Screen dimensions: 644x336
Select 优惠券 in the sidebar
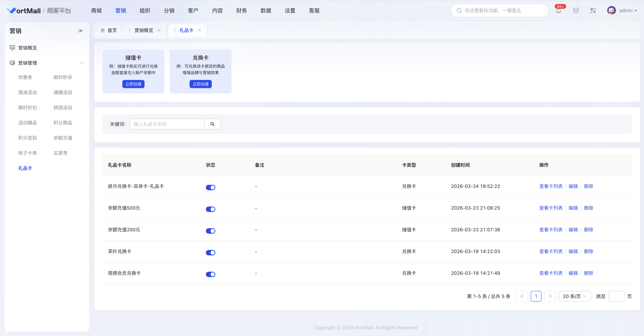coord(25,77)
